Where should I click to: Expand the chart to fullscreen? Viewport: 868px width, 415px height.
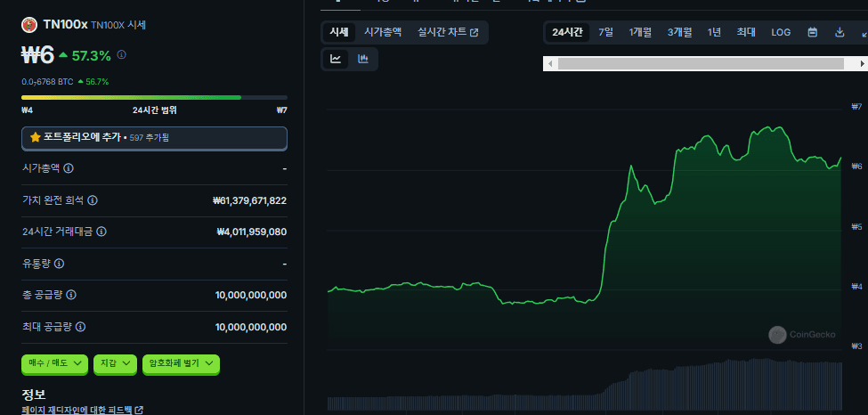point(863,32)
